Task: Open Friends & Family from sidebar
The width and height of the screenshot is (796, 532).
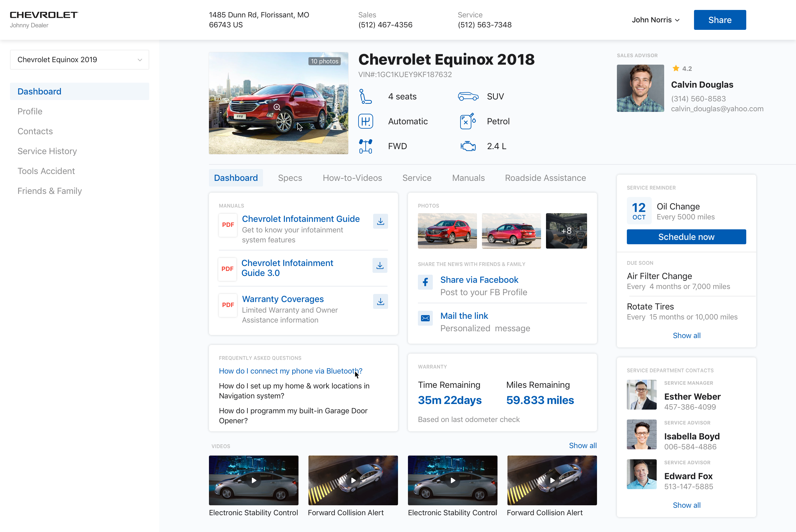Action: (50, 190)
